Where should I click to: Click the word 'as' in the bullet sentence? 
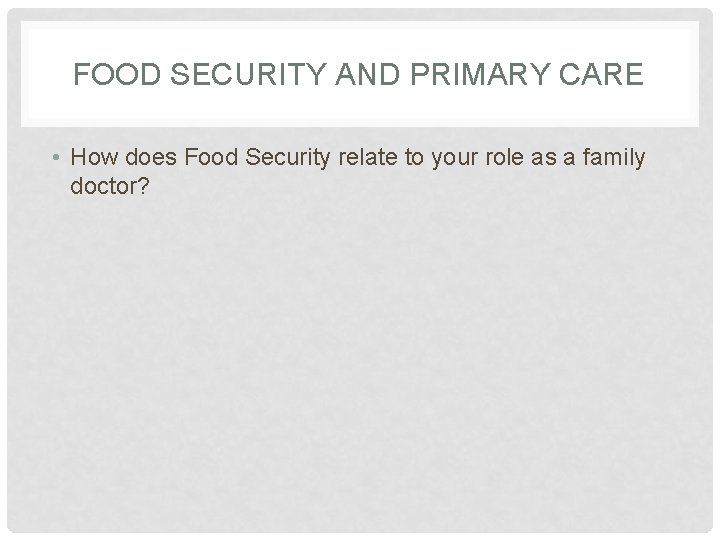click(544, 159)
